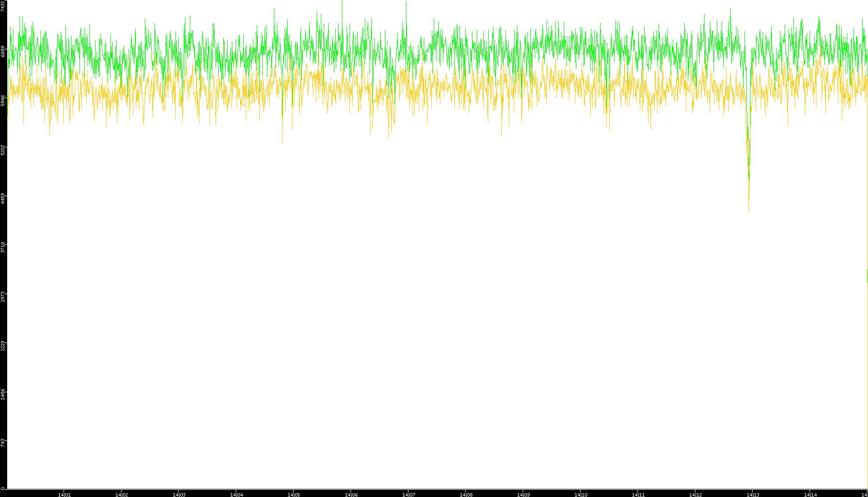
Task: Click the 3716 y-axis label
Action: [3, 248]
